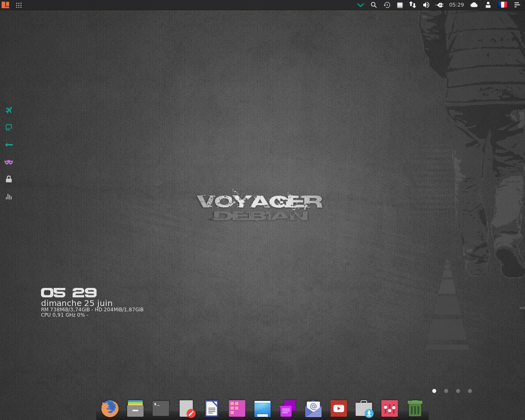Viewport: 525px width, 420px height.
Task: Toggle network via the up-down arrows icon
Action: [413, 5]
